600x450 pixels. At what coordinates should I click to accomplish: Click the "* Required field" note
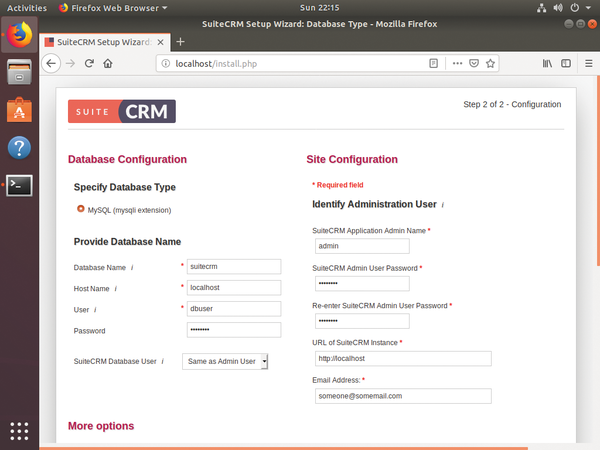coord(338,185)
